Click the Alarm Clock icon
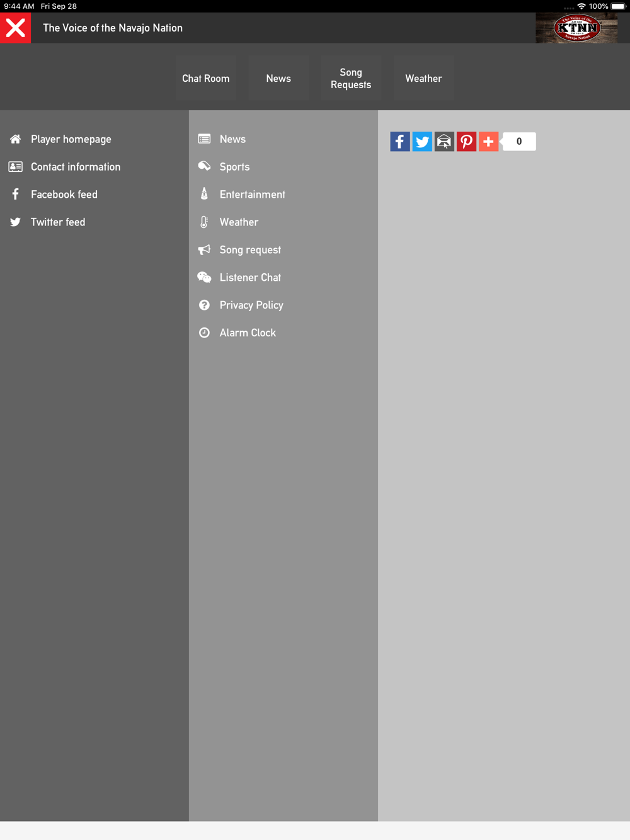630x840 pixels. coord(204,332)
